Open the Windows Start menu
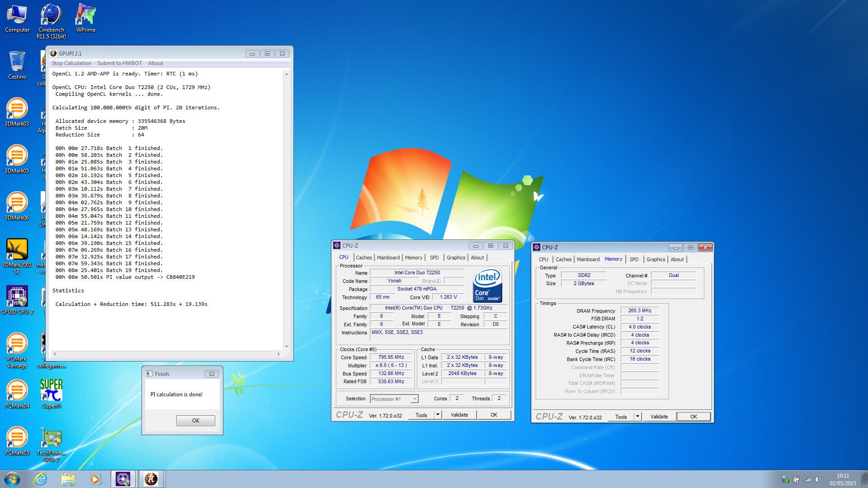 pos(12,479)
